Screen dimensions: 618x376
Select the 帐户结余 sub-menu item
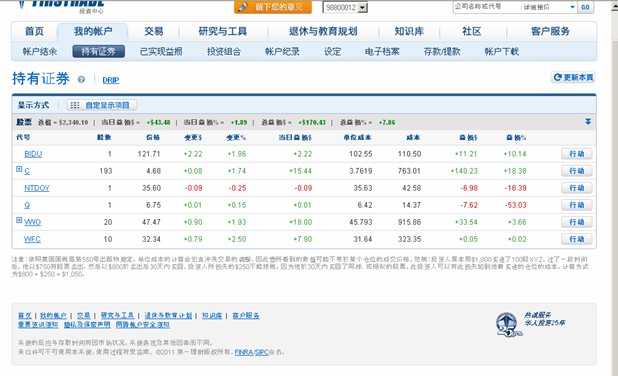tap(40, 52)
